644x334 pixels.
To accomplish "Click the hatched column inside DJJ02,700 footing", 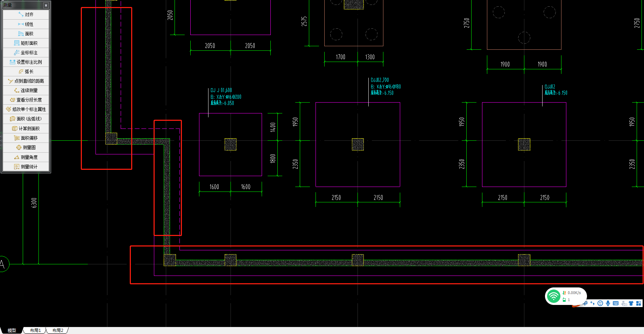I will [x=358, y=144].
